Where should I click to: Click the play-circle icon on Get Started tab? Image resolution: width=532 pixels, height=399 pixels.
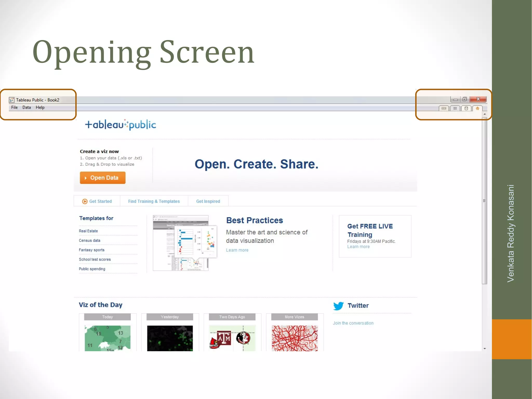[x=85, y=201]
